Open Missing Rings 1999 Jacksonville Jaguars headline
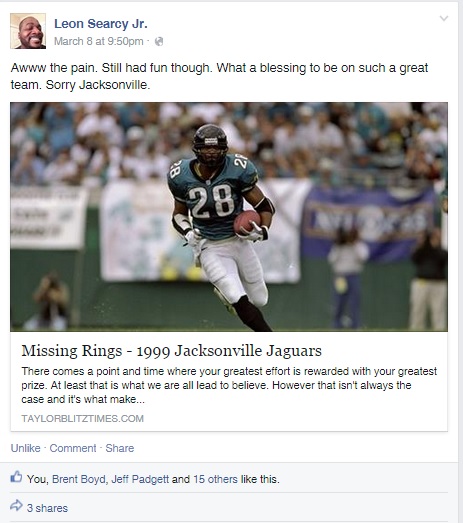 click(171, 351)
